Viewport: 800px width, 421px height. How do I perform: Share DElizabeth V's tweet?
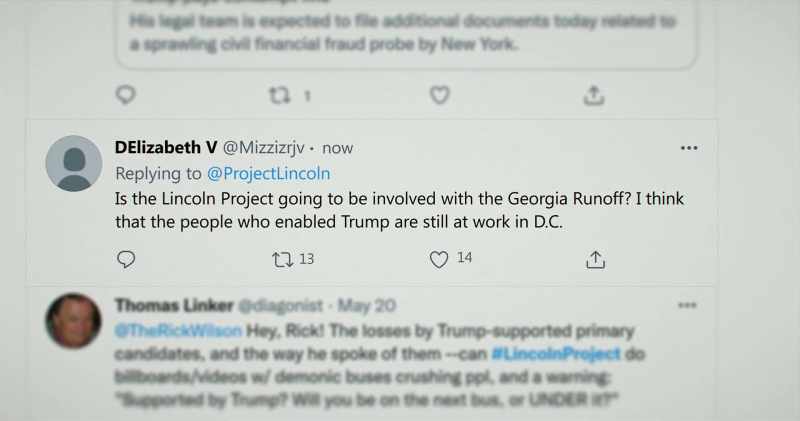click(595, 259)
